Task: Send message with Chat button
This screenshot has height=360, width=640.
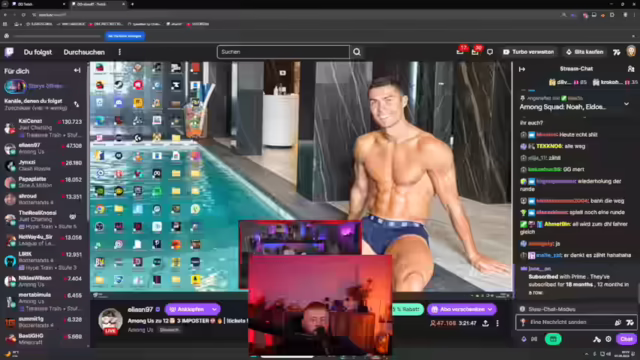Action: 626,339
